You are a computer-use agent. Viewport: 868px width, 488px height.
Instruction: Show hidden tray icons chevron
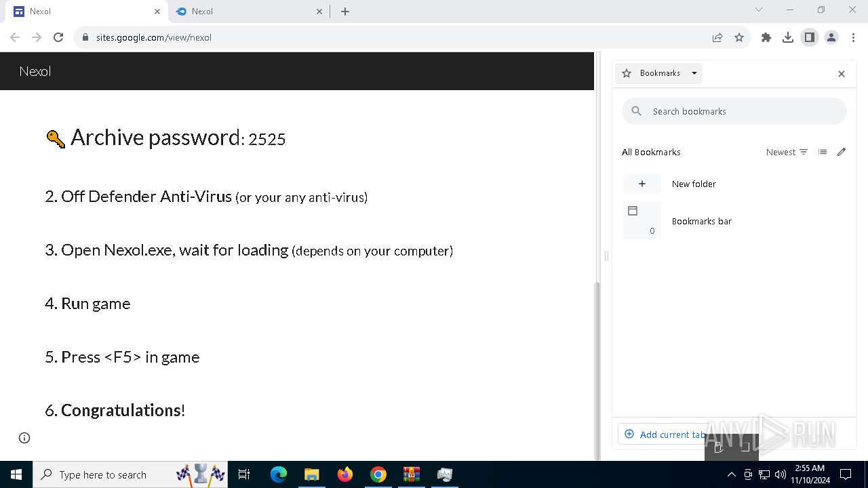(731, 474)
